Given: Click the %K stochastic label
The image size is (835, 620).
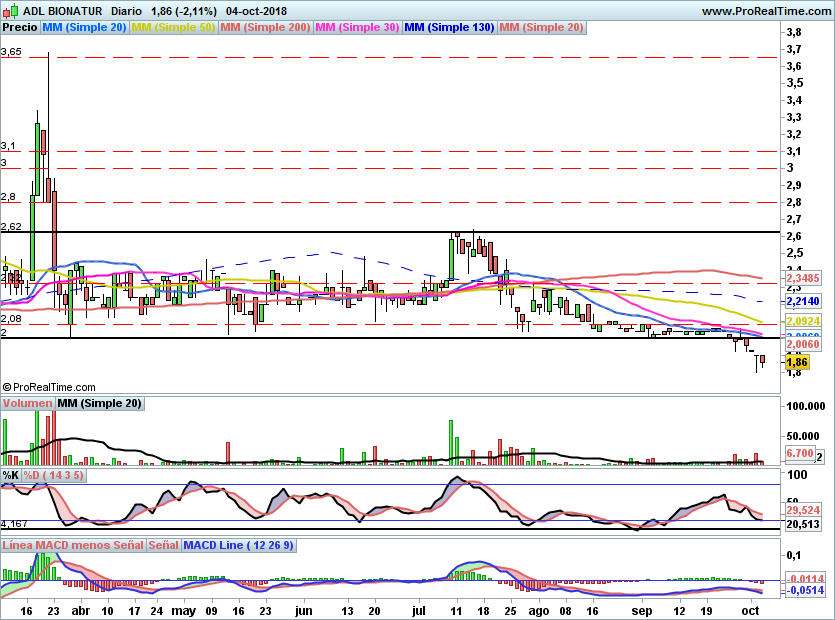Looking at the screenshot, I should tap(11, 475).
